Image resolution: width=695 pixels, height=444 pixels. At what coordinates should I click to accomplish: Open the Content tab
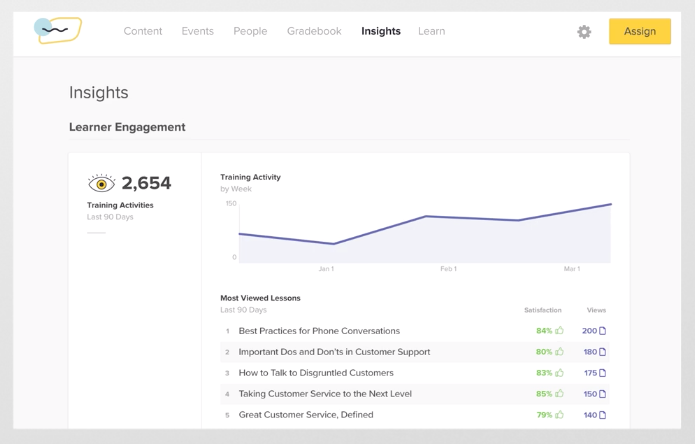[143, 31]
